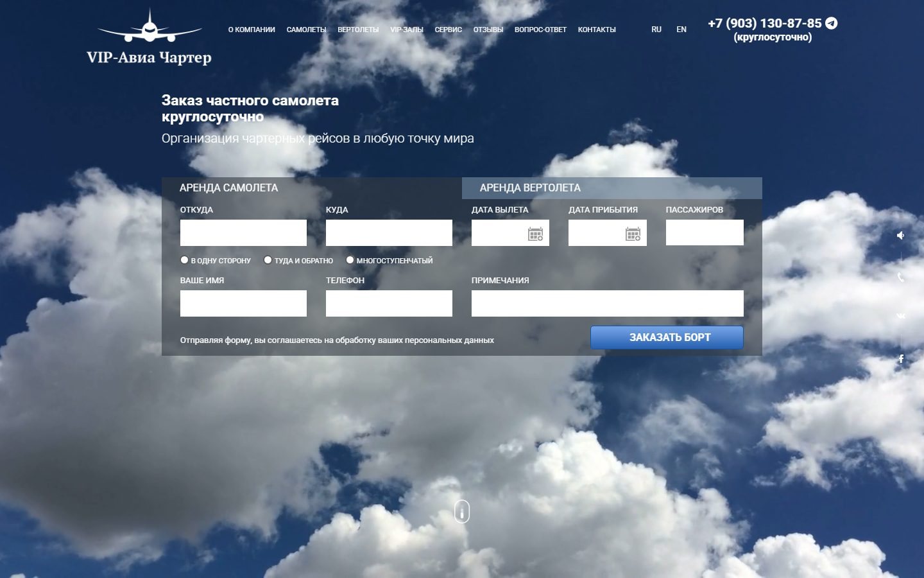Click the Пассажиров input field
The width and height of the screenshot is (924, 578).
coord(705,232)
